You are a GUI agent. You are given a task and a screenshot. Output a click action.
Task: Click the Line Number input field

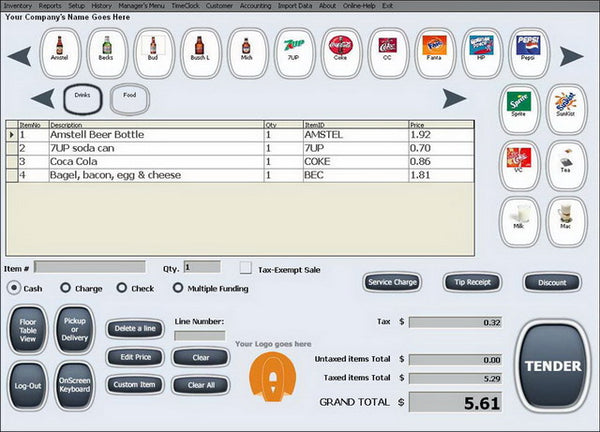pyautogui.click(x=200, y=336)
